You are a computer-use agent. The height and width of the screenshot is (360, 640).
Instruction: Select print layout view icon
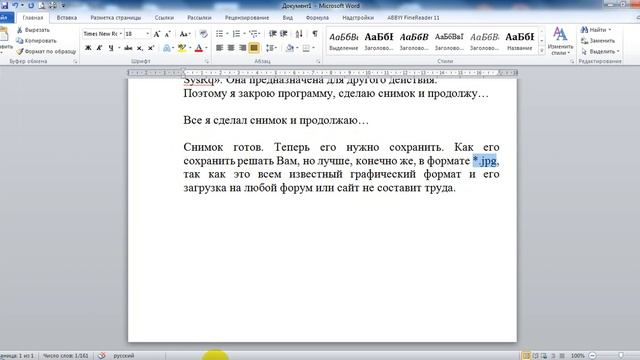(526, 356)
